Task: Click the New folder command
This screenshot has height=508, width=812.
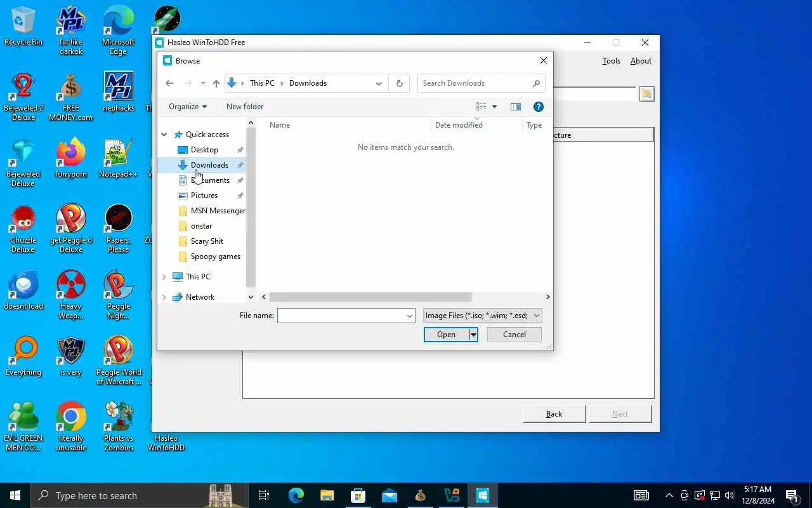Action: point(245,107)
